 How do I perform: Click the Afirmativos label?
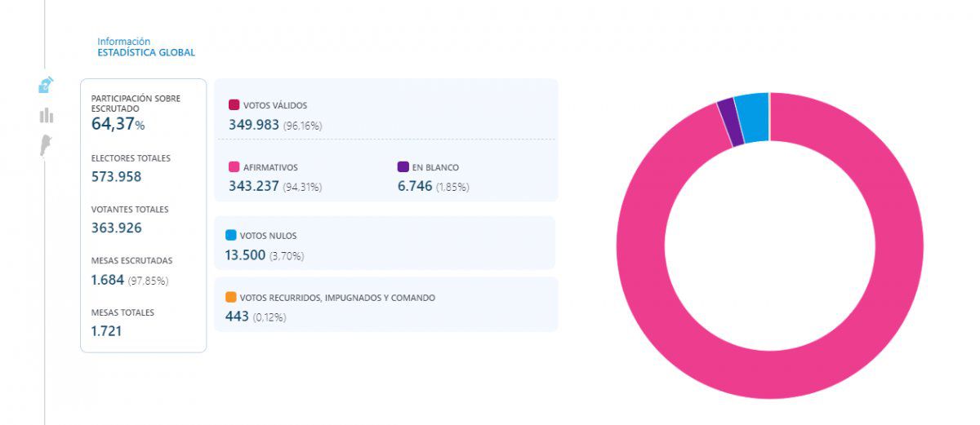pyautogui.click(x=270, y=168)
